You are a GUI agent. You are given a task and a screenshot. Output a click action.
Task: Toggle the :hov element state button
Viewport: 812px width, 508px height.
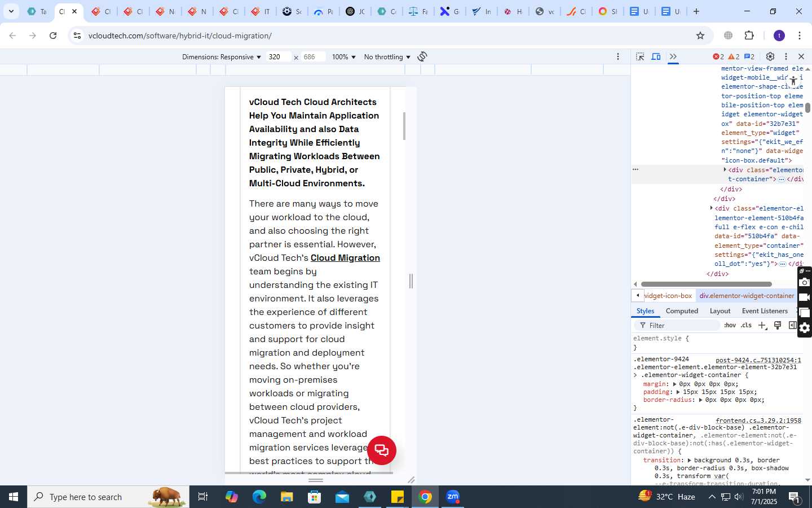point(730,326)
